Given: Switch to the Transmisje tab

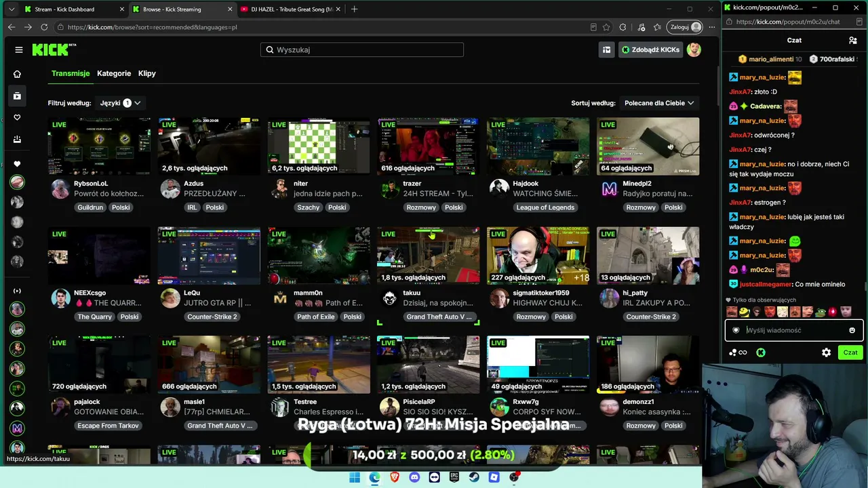Looking at the screenshot, I should tap(71, 73).
